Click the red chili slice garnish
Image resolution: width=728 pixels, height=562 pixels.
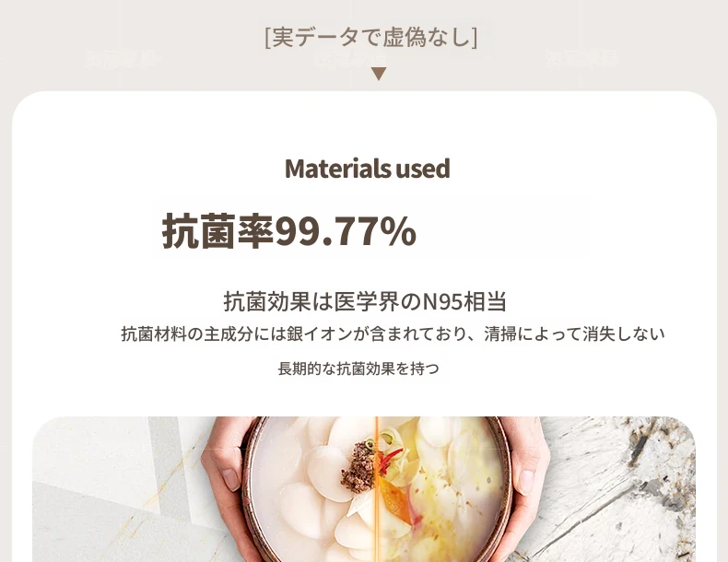(x=390, y=461)
